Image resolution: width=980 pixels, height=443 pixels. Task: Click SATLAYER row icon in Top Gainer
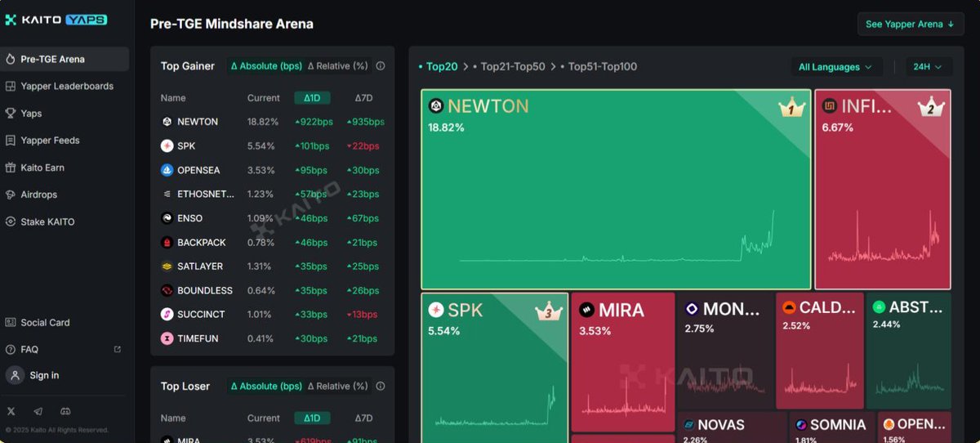coord(167,266)
